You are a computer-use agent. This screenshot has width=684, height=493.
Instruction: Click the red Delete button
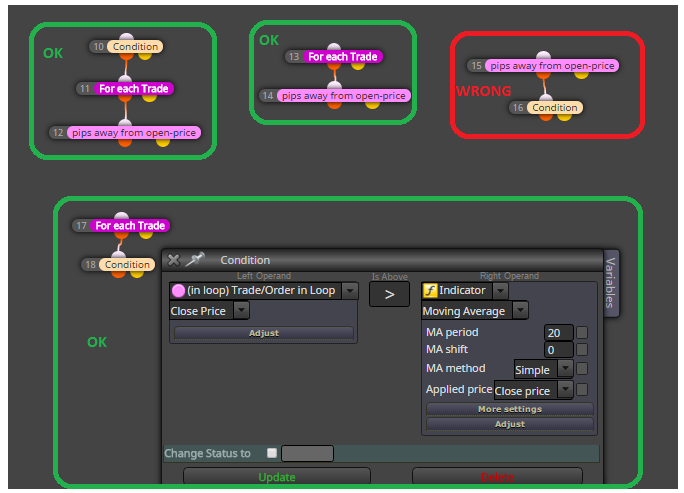point(497,476)
